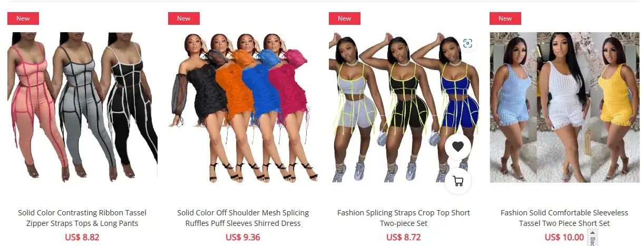
Task: Click New badge on the sleeveless tassel set
Action: pos(505,18)
